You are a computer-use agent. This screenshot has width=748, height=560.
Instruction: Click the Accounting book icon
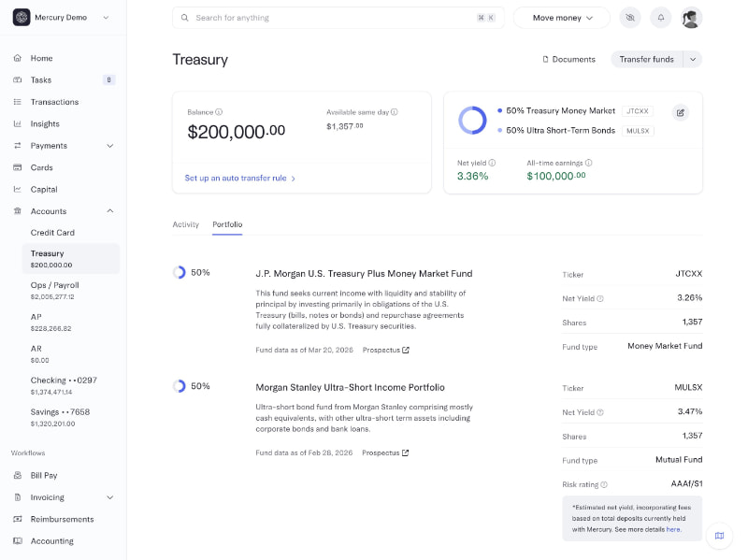pyautogui.click(x=18, y=541)
